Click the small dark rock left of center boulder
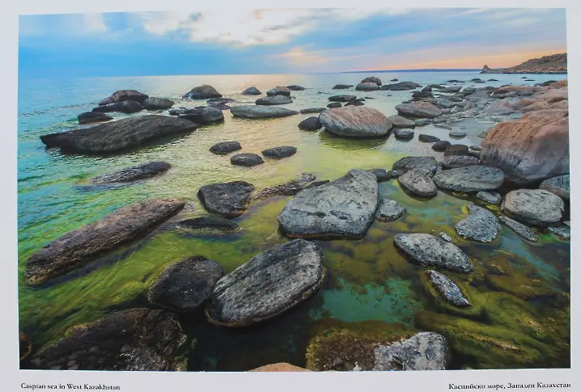The image size is (581, 392). [226, 197]
